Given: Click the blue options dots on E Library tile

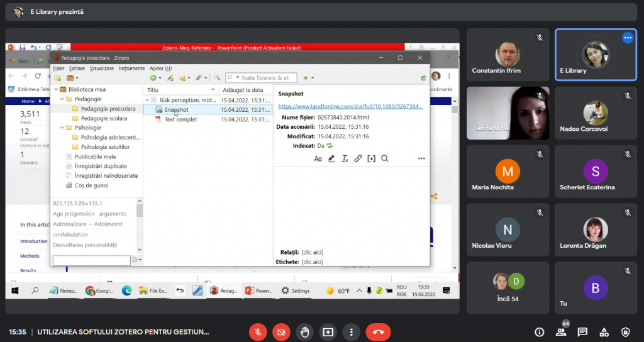Looking at the screenshot, I should pos(628,38).
